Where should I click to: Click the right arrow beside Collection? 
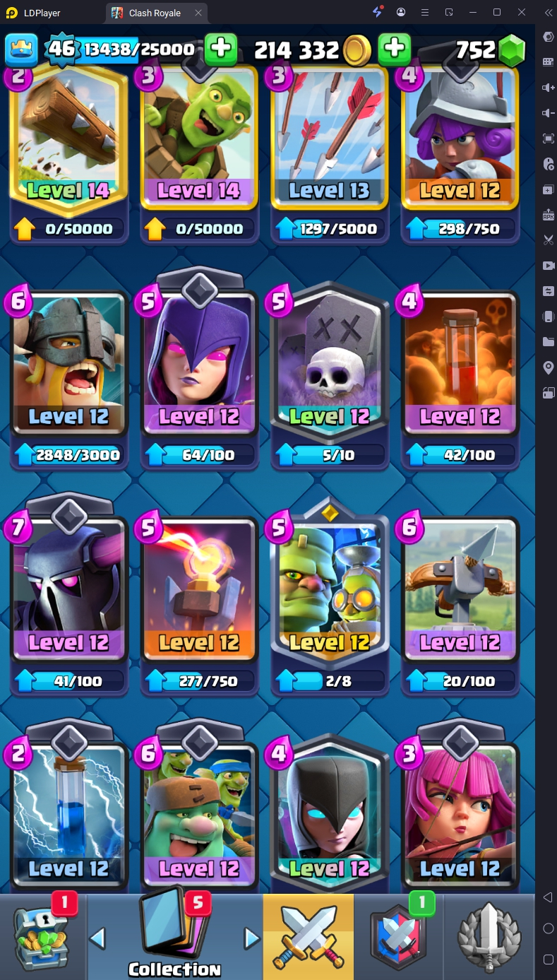[252, 938]
